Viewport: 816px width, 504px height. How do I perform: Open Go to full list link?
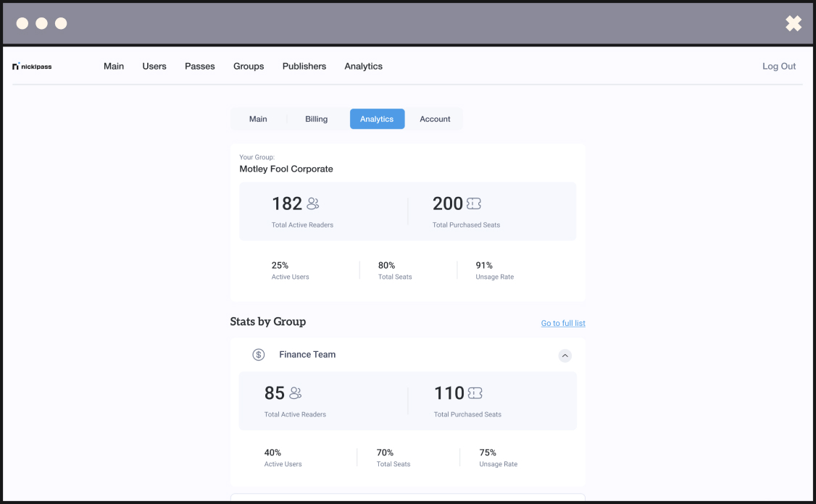point(563,323)
